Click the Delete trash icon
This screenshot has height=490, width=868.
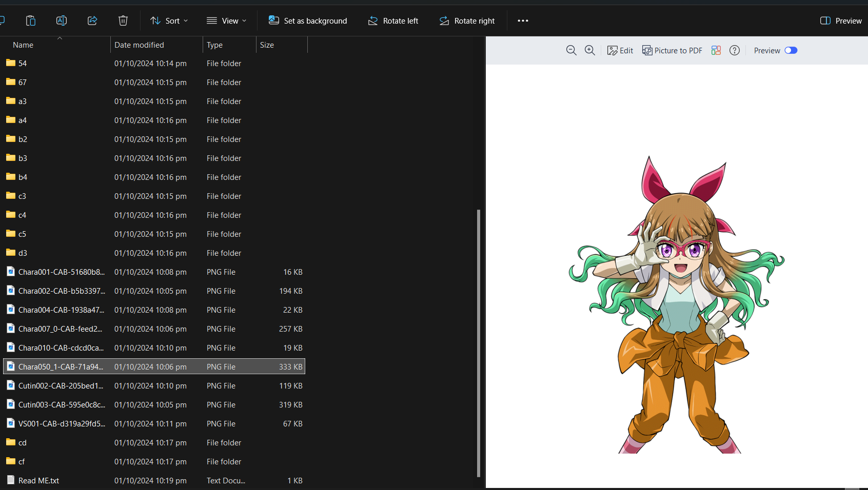click(x=123, y=21)
